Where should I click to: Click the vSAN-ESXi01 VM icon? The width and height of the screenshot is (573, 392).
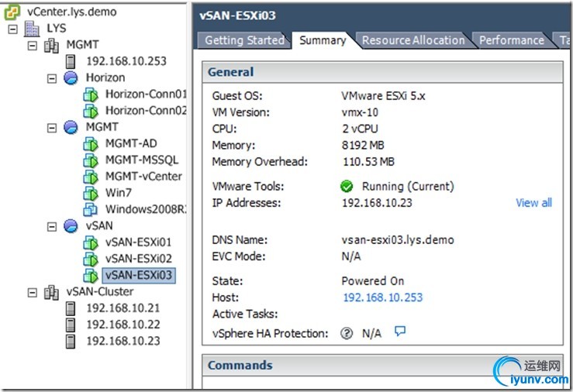click(x=91, y=242)
